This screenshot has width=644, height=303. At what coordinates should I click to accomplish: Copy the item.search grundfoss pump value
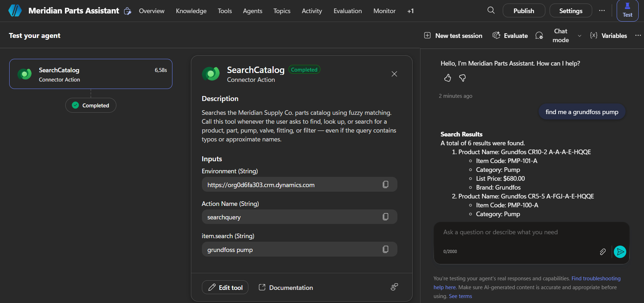pos(386,249)
